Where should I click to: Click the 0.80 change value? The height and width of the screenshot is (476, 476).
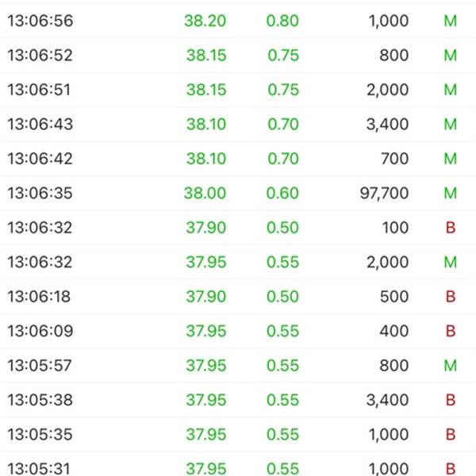(x=282, y=21)
